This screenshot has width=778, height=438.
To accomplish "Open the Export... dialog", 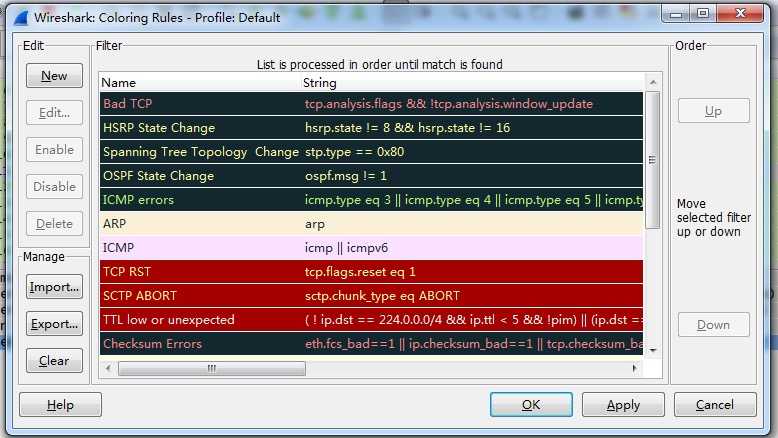I will click(x=54, y=324).
